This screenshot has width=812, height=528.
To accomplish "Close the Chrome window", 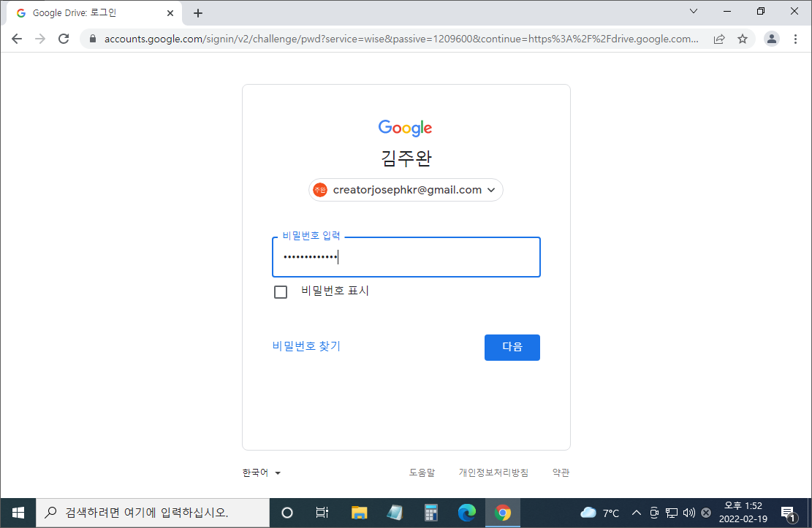I will [x=794, y=11].
